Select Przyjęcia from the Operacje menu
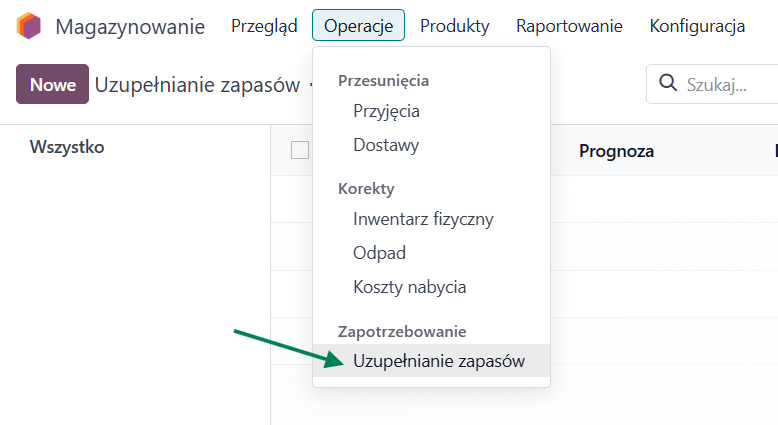Image resolution: width=778 pixels, height=425 pixels. pyautogui.click(x=386, y=111)
